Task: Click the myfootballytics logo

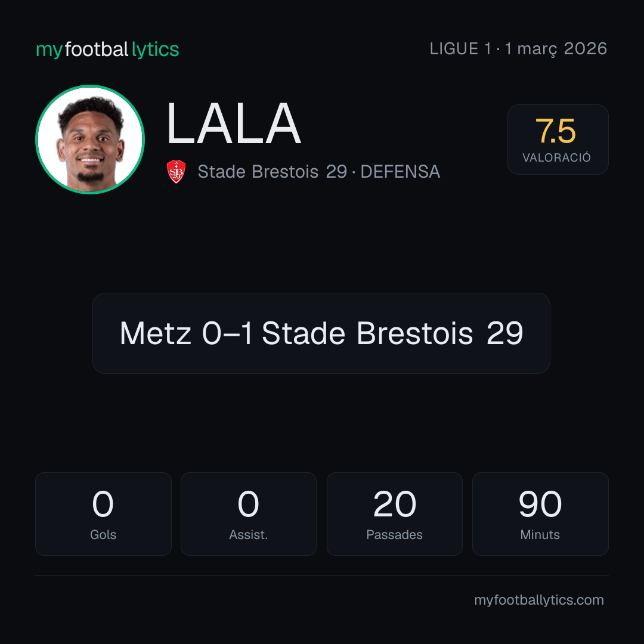Action: tap(107, 49)
